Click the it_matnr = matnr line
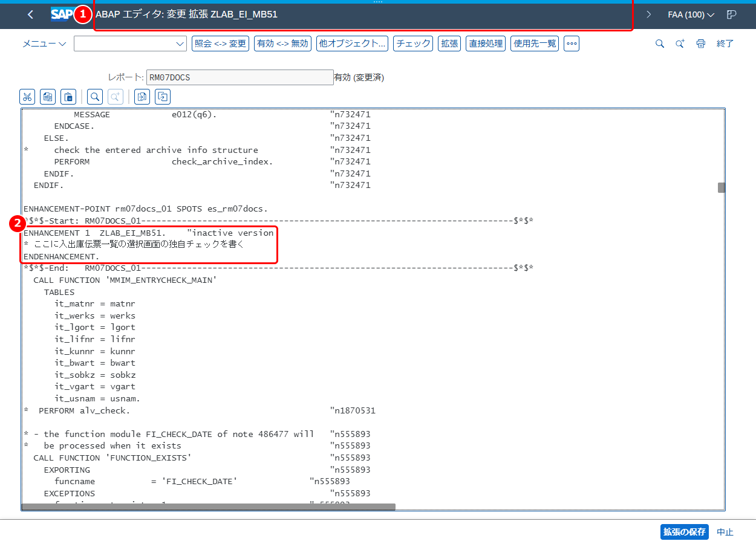The image size is (756, 544). pyautogui.click(x=95, y=304)
